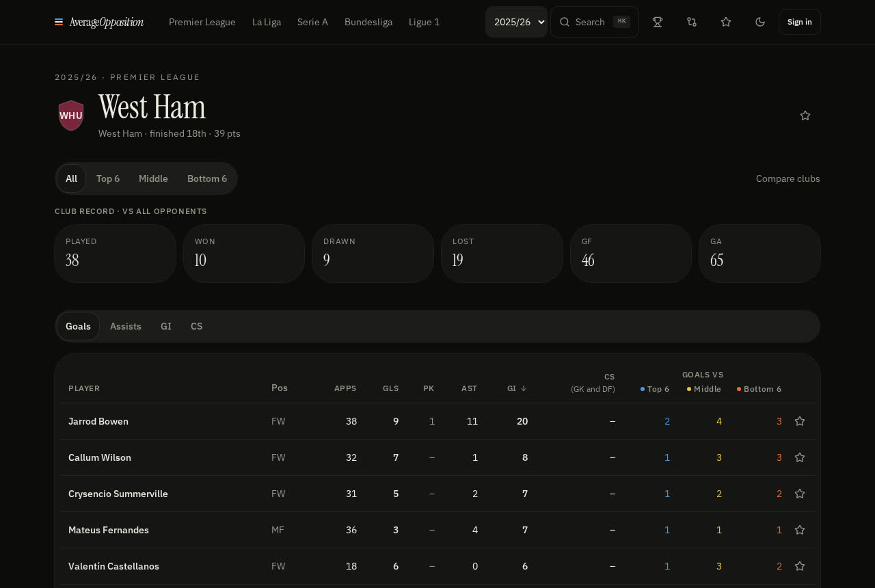The width and height of the screenshot is (875, 588).
Task: Click the GF 46 stat card
Action: pyautogui.click(x=631, y=254)
